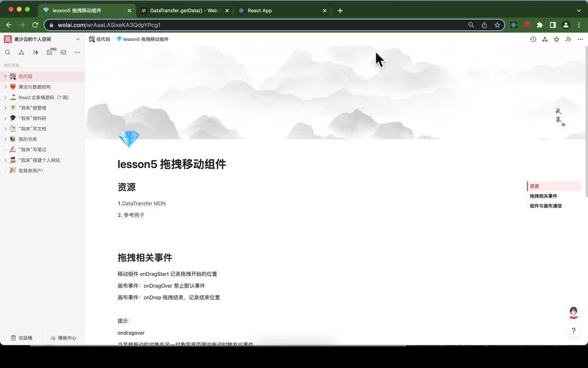Viewport: 588px width, 368px height.
Task: Open sidebar more options ellipsis
Action: coord(77,52)
